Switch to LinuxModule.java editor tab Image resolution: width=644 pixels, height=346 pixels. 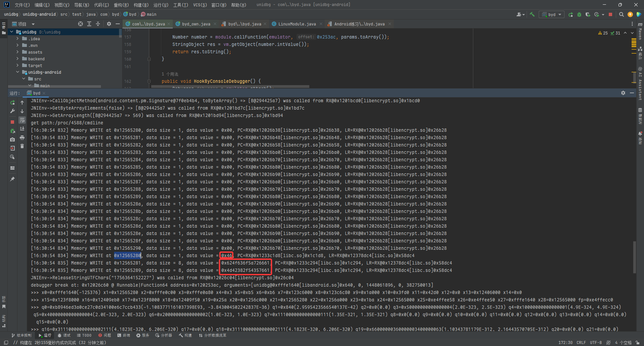(297, 24)
